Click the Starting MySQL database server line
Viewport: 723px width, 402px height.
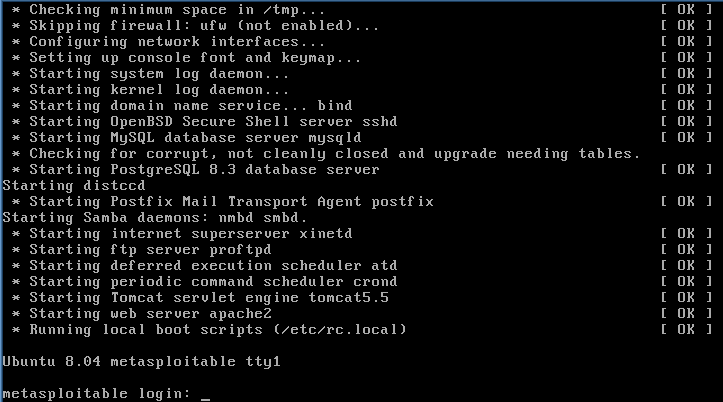(x=196, y=138)
